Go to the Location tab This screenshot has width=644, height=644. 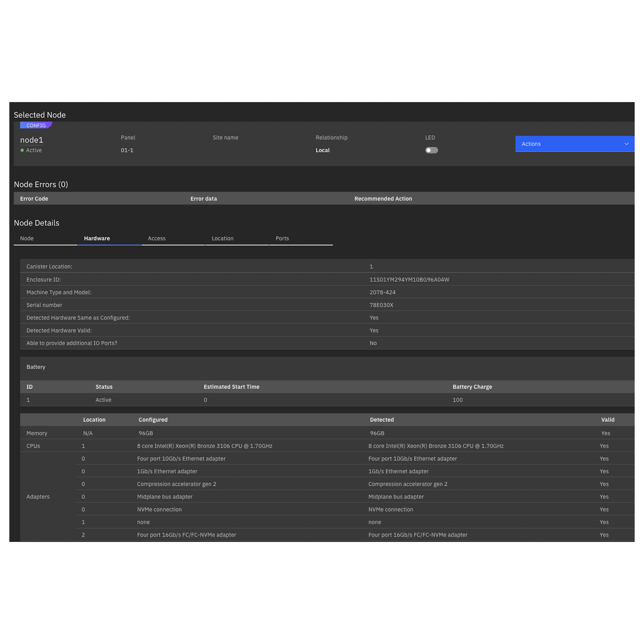click(222, 238)
